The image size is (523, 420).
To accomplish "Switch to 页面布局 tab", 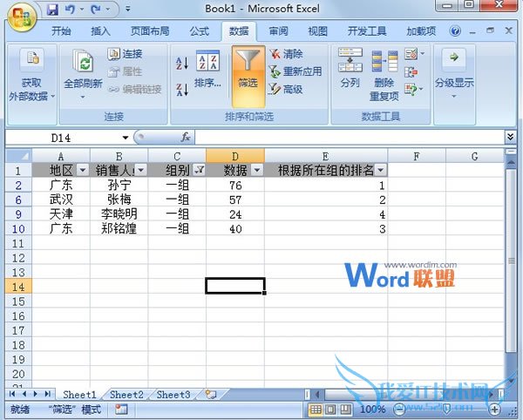I will [150, 31].
